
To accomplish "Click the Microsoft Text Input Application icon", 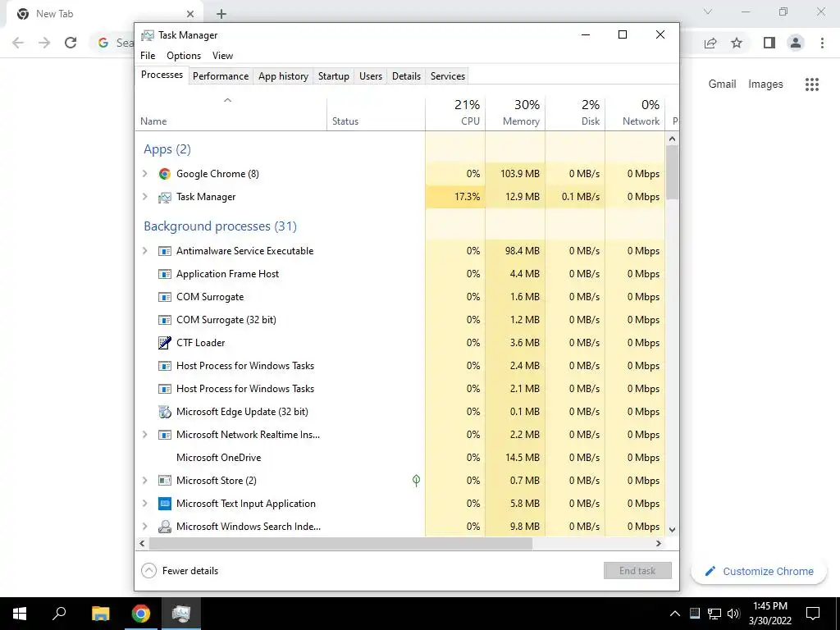I will 164,504.
